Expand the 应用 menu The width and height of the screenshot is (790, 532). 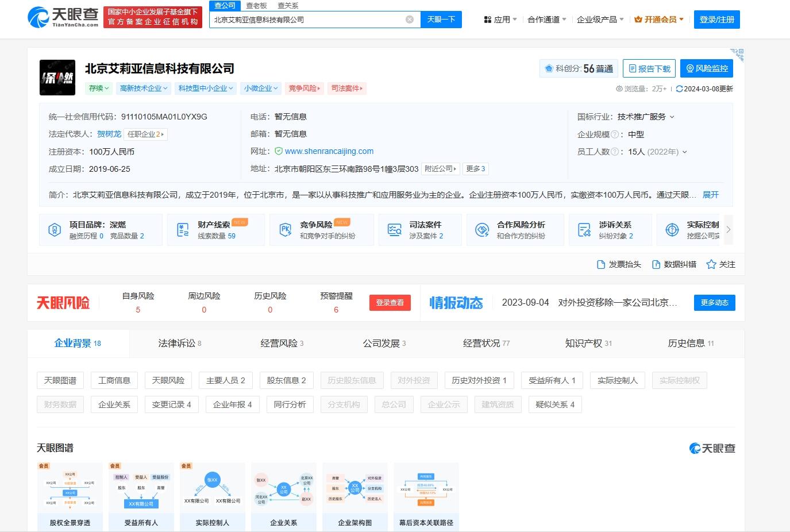pos(500,20)
